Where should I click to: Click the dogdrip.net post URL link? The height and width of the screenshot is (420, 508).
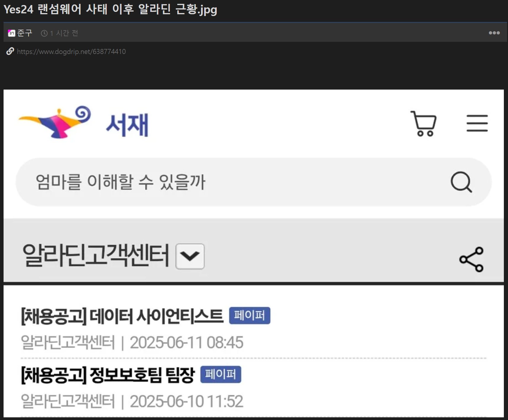coord(71,52)
